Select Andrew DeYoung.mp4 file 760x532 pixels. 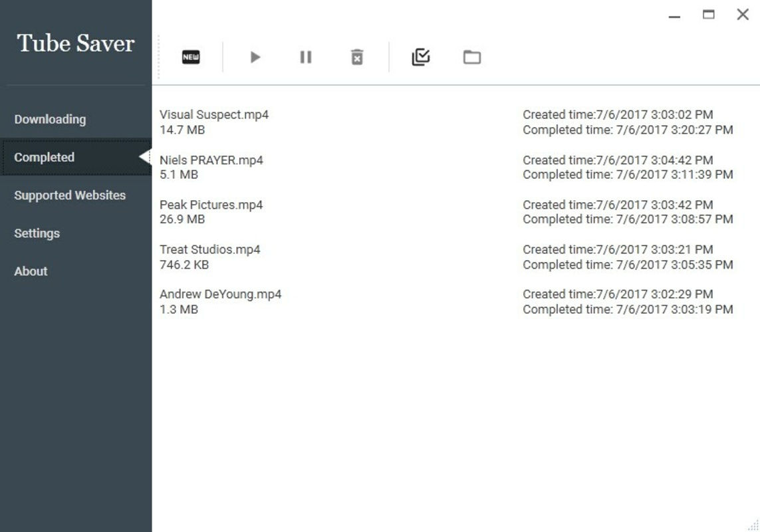pos(221,295)
